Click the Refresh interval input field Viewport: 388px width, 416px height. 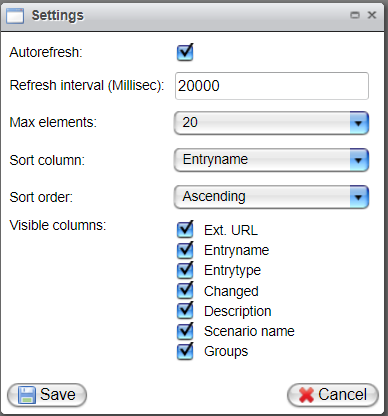coord(272,86)
